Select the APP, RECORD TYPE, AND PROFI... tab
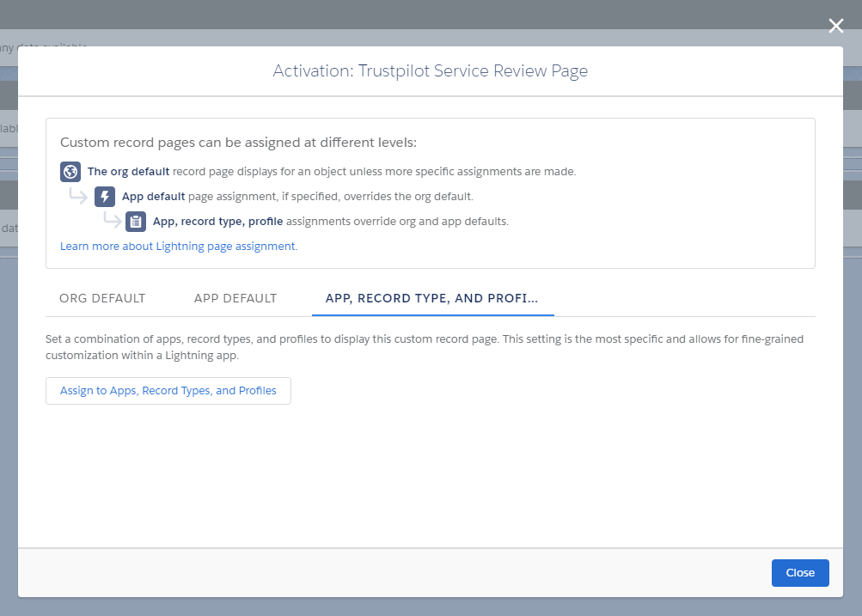Screen dimensions: 862x616 click(x=432, y=298)
